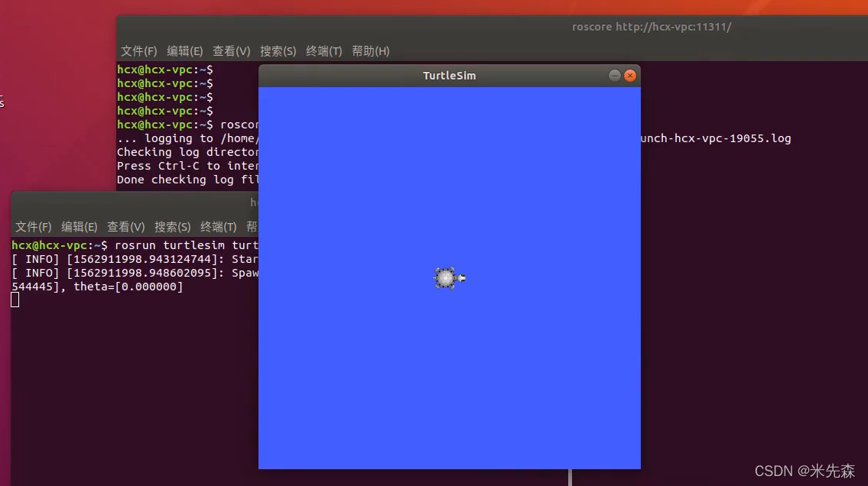Click the turtle in the TurtleSim window
This screenshot has width=868, height=486.
449,278
